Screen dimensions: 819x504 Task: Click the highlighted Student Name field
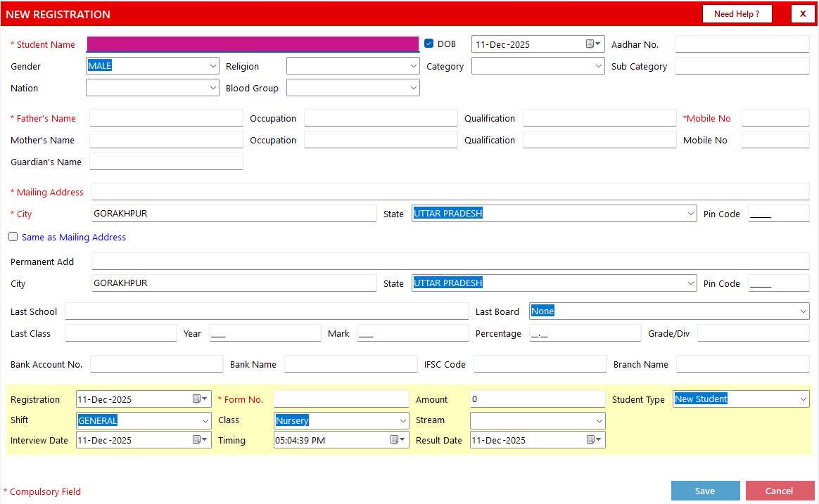(253, 44)
